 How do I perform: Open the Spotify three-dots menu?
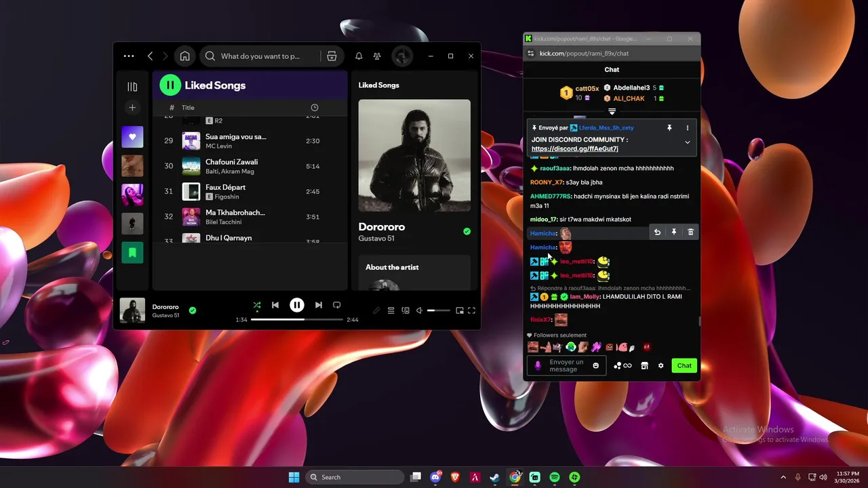click(129, 56)
